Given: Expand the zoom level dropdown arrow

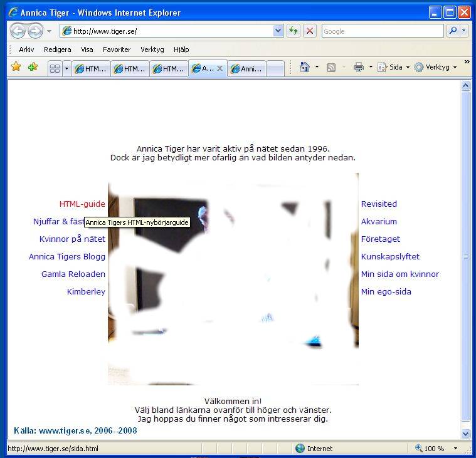Looking at the screenshot, I should (455, 449).
